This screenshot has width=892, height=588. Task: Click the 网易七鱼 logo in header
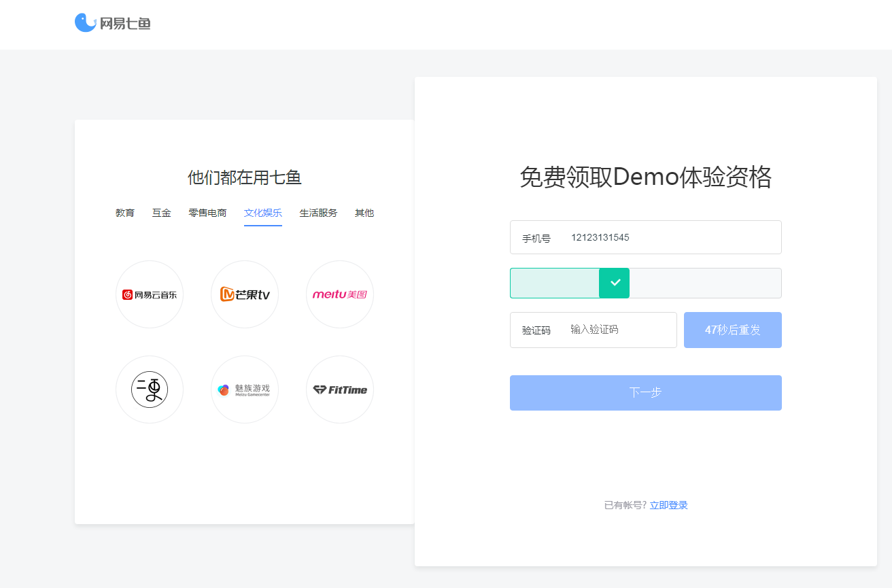(x=112, y=23)
